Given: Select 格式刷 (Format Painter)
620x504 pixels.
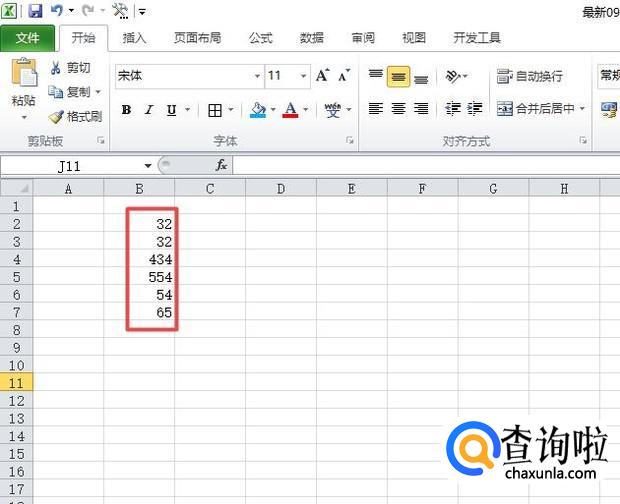Looking at the screenshot, I should (75, 117).
